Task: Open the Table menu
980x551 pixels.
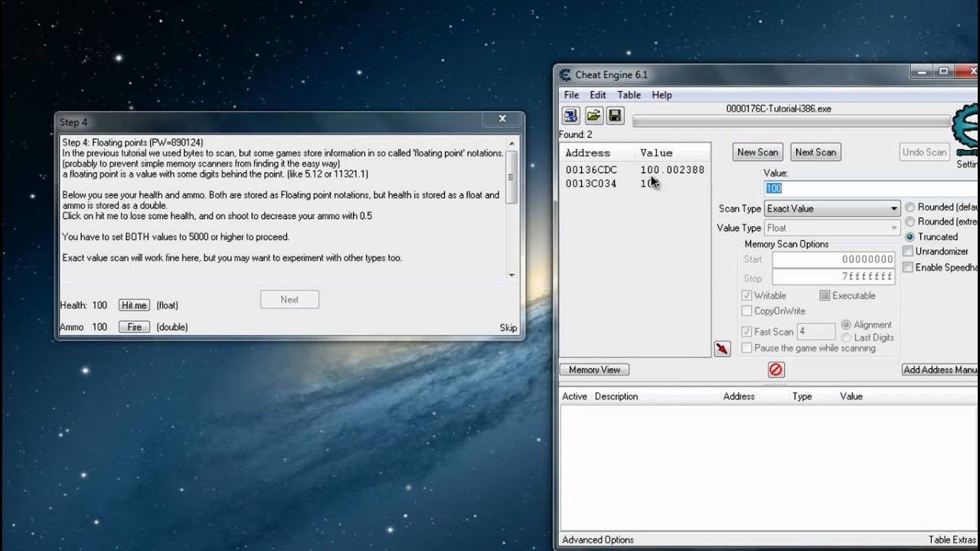Action: coord(629,95)
